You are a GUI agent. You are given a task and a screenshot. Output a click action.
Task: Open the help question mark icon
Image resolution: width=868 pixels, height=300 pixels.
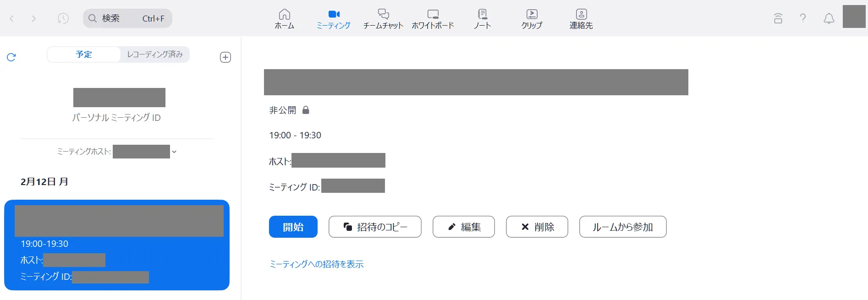(803, 18)
